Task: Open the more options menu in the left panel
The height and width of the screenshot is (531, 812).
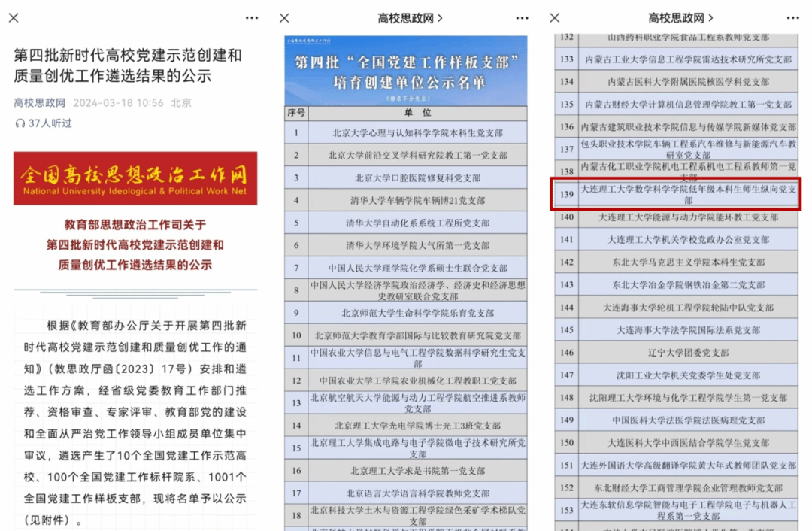Action: coord(251,18)
